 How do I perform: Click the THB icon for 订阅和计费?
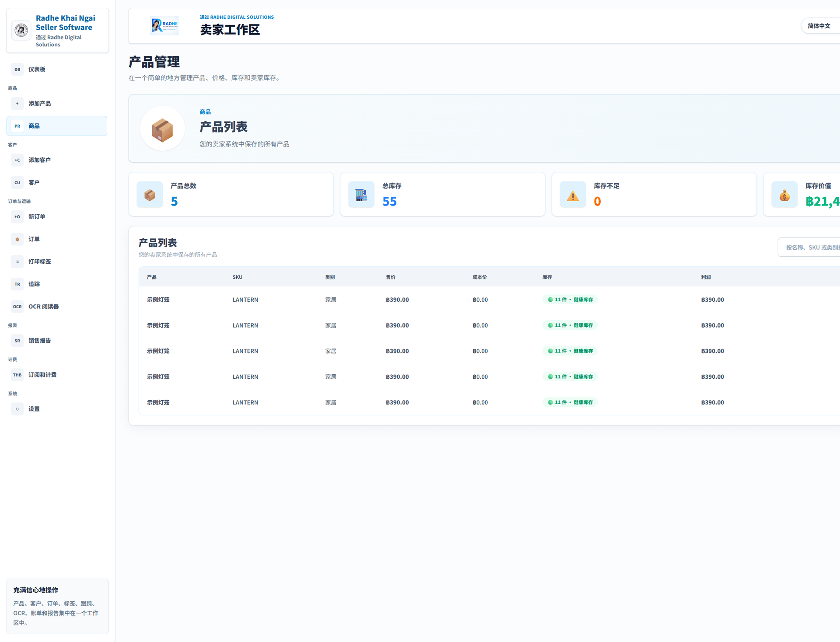17,375
